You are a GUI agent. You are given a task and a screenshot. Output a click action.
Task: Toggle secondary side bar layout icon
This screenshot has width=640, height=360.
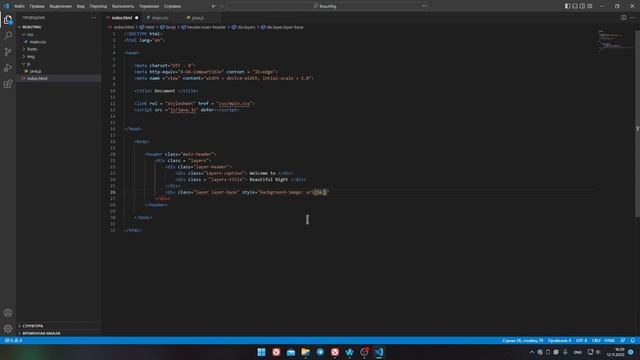coord(582,6)
